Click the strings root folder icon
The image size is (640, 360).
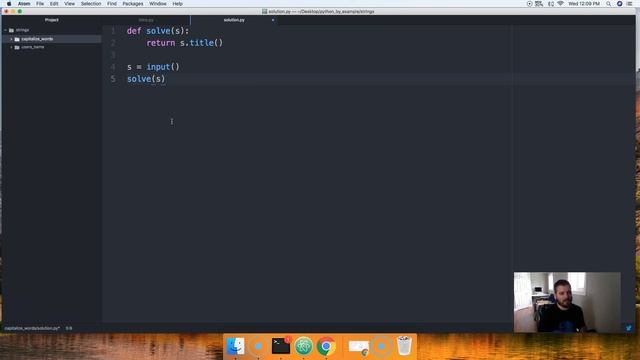click(x=11, y=30)
